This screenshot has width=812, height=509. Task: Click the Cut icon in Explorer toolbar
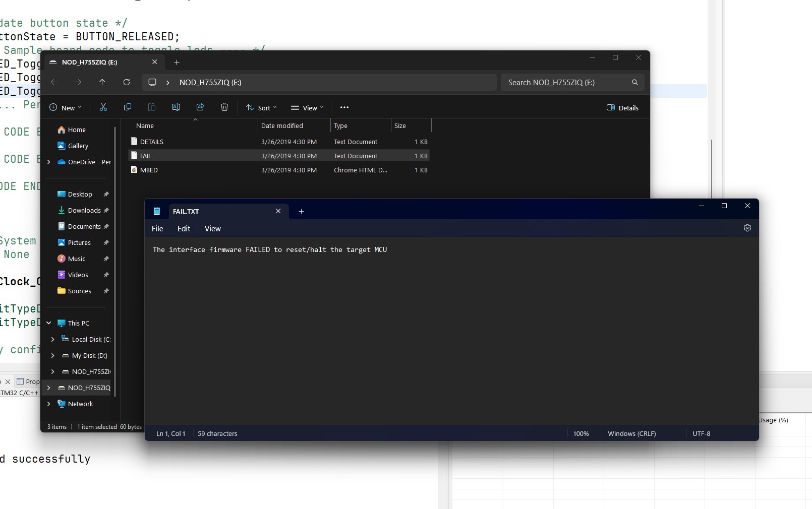[x=103, y=107]
